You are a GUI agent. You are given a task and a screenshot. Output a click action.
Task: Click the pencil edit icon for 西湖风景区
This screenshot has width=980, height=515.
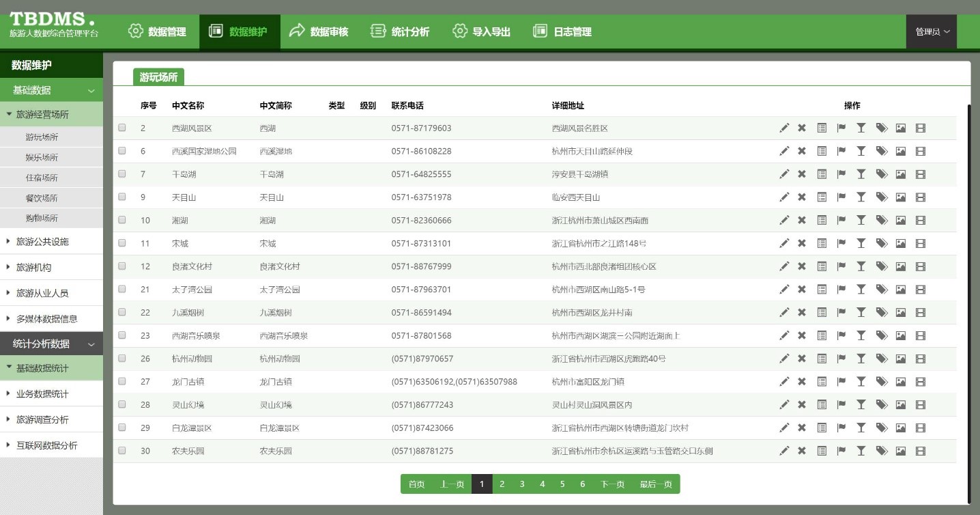coord(784,128)
